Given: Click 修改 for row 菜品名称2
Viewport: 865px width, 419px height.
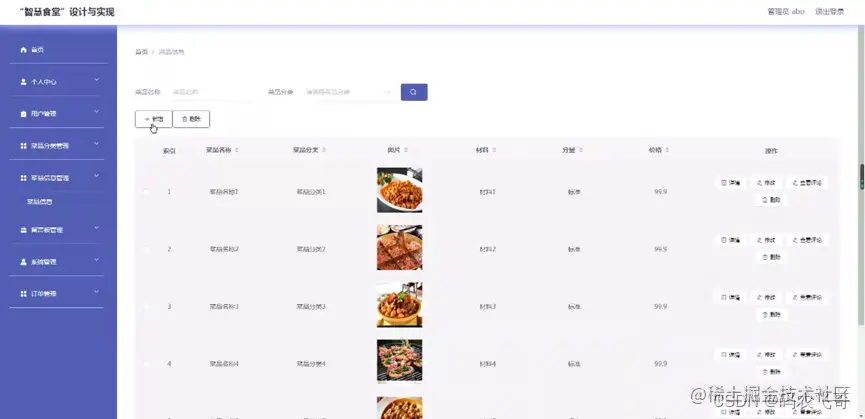Looking at the screenshot, I should pos(766,240).
